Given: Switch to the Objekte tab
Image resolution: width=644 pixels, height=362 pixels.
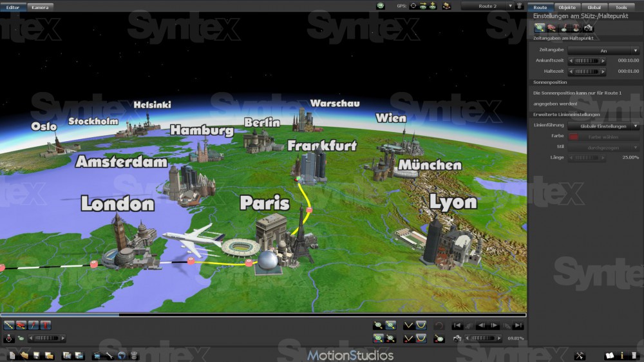Looking at the screenshot, I should [567, 7].
